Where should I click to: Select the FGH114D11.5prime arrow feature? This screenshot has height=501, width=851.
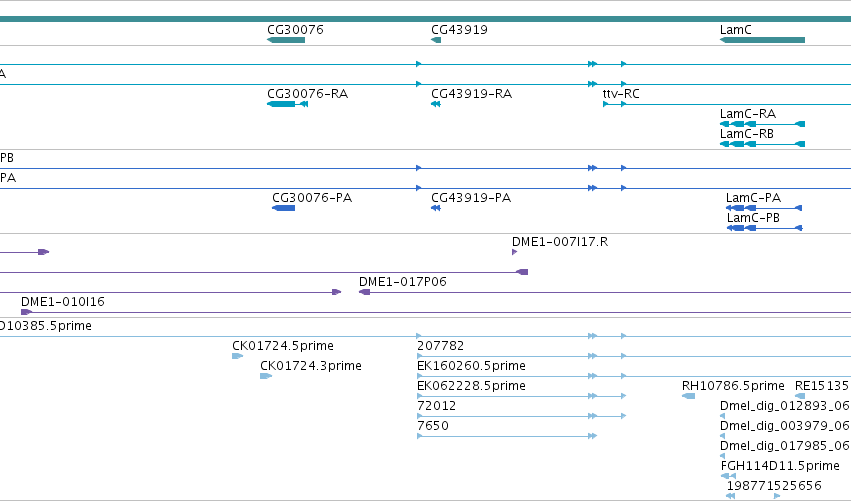[x=728, y=476]
